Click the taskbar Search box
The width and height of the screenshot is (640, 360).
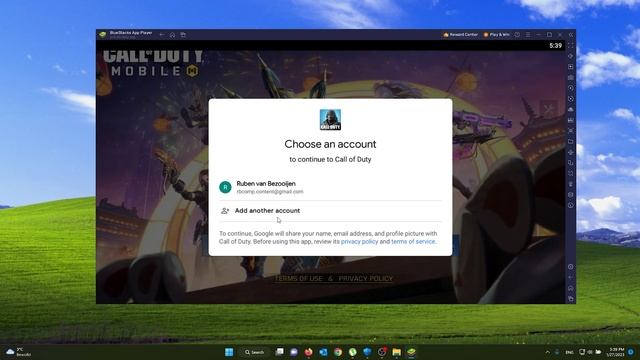coord(255,352)
